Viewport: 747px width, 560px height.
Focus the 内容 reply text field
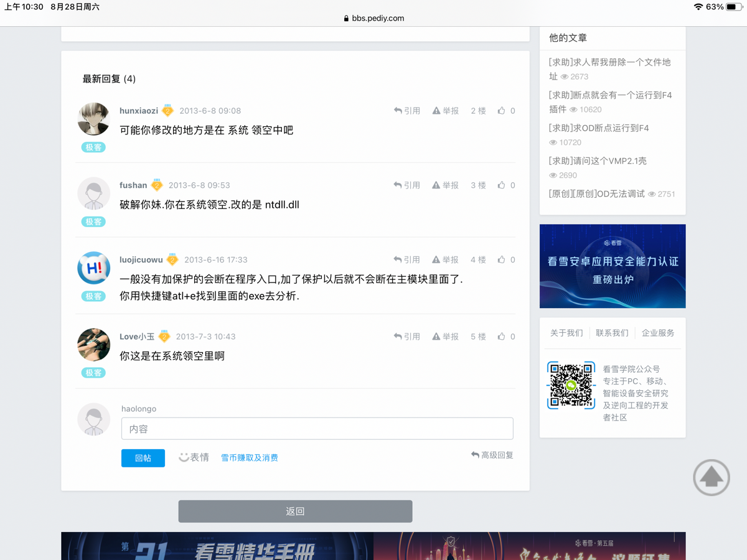coord(317,429)
